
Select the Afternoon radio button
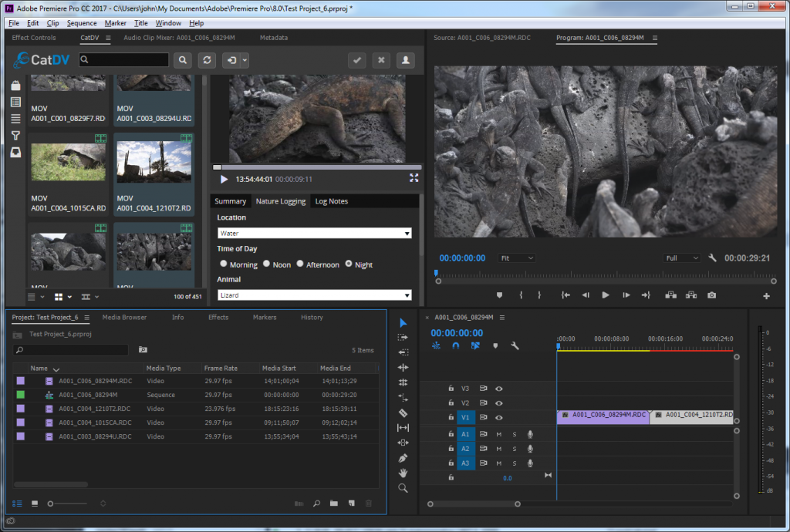coord(300,264)
